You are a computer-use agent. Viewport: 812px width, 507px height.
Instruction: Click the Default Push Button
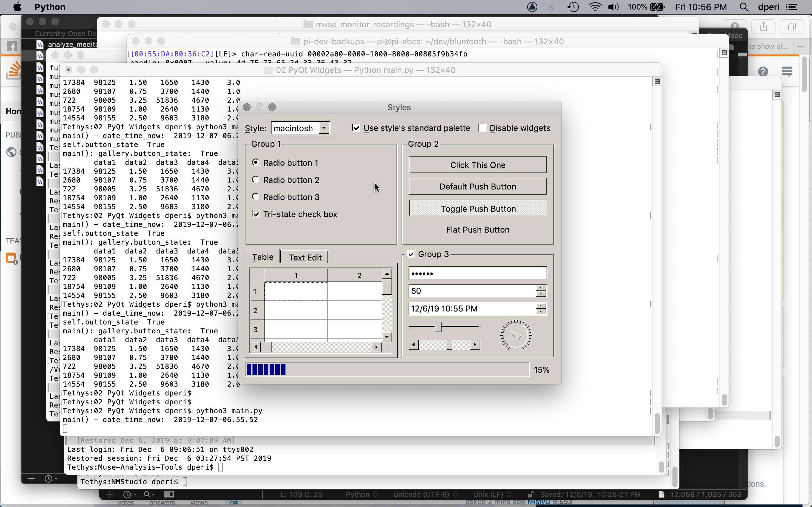(478, 186)
